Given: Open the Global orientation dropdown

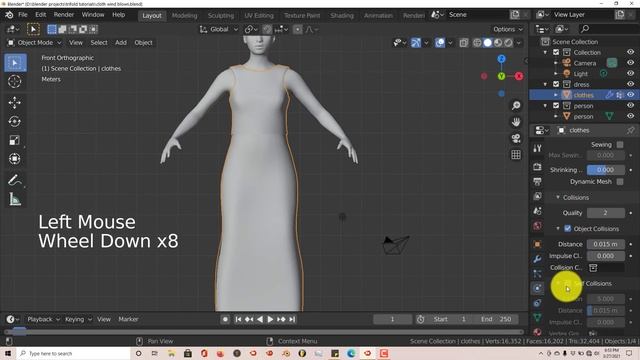Looking at the screenshot, I should click(x=219, y=29).
